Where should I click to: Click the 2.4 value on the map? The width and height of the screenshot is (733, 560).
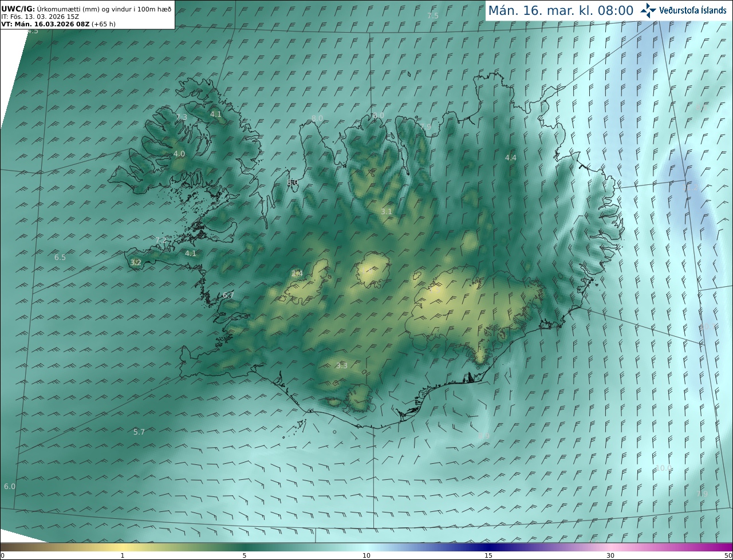(x=297, y=274)
